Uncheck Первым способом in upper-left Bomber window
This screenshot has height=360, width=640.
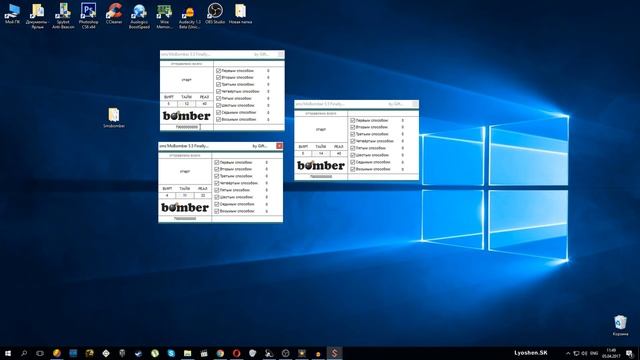click(x=218, y=71)
